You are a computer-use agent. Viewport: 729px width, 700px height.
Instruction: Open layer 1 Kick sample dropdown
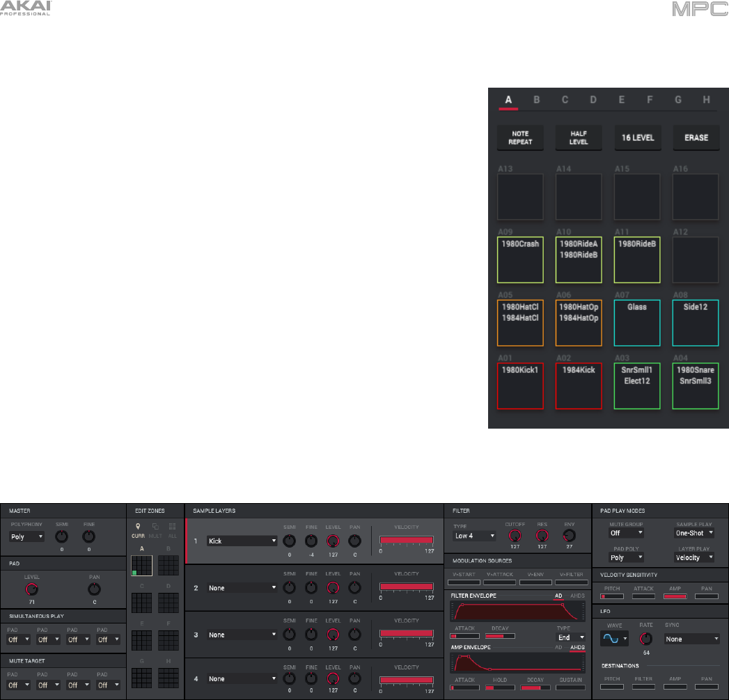pyautogui.click(x=242, y=541)
